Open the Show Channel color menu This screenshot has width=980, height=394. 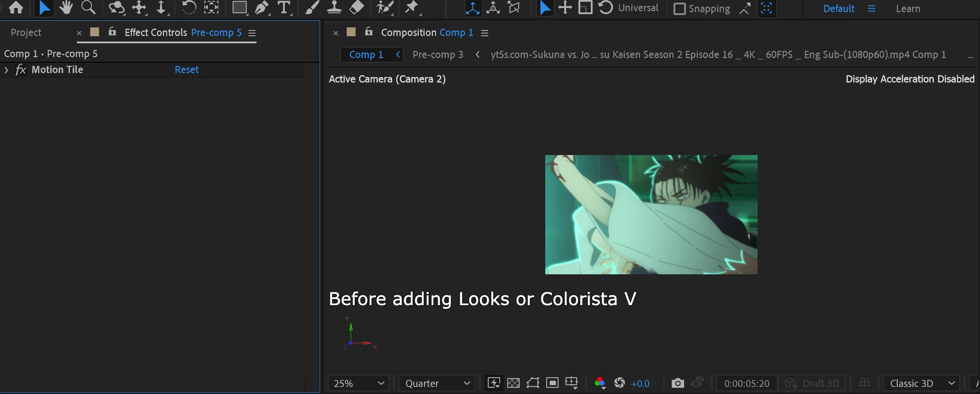point(600,383)
